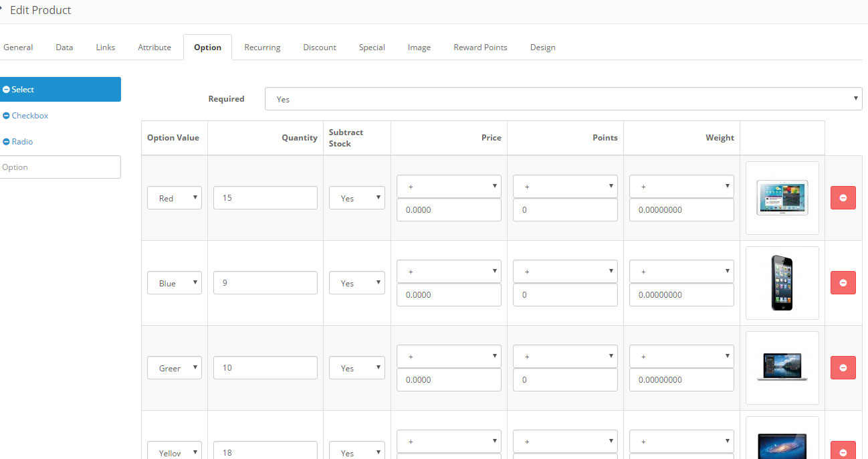Change the price sign selector for Green row
Viewport: 868px width, 459px height.
point(448,356)
